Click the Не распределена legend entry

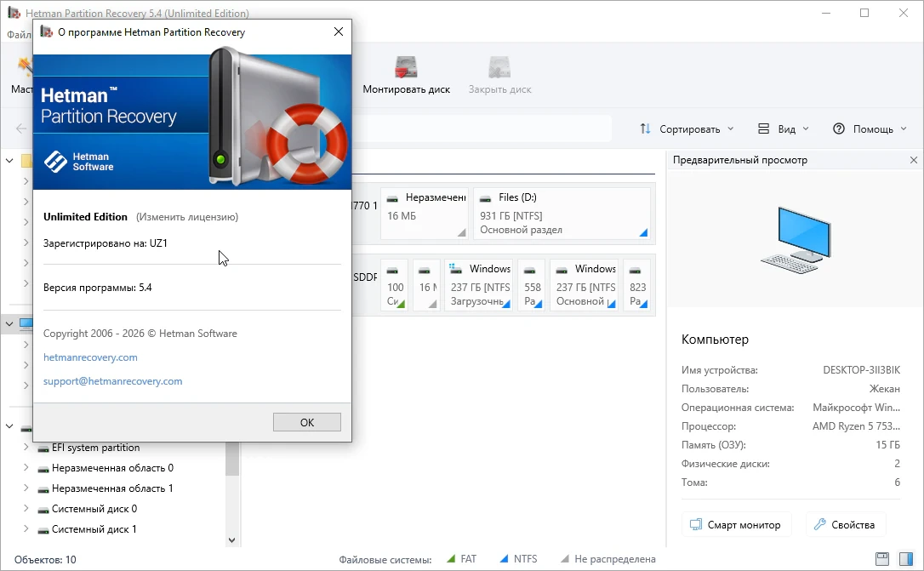tap(607, 558)
